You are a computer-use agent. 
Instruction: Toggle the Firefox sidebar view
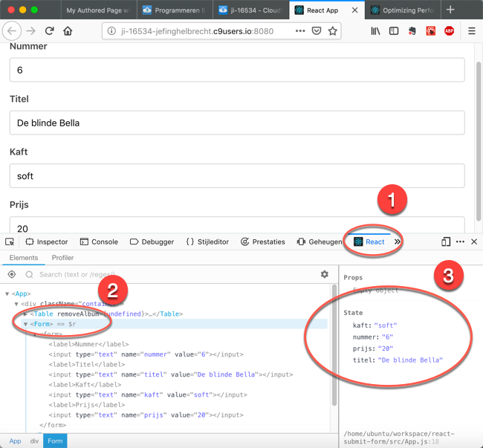coord(394,31)
